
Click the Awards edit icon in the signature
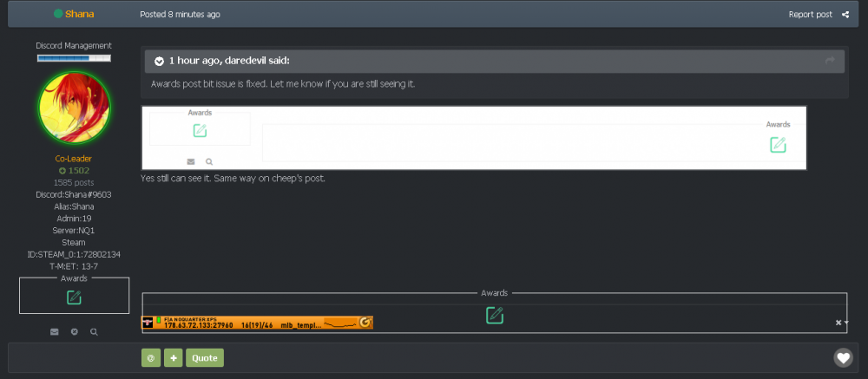point(495,315)
